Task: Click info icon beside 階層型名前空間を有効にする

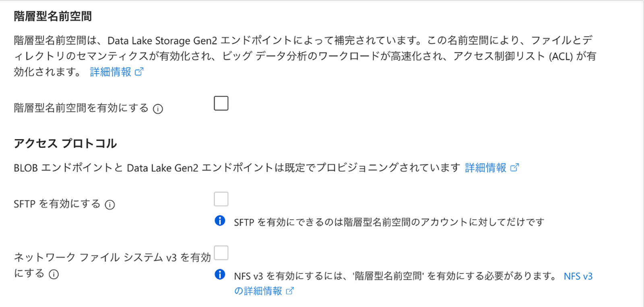Action: (158, 109)
